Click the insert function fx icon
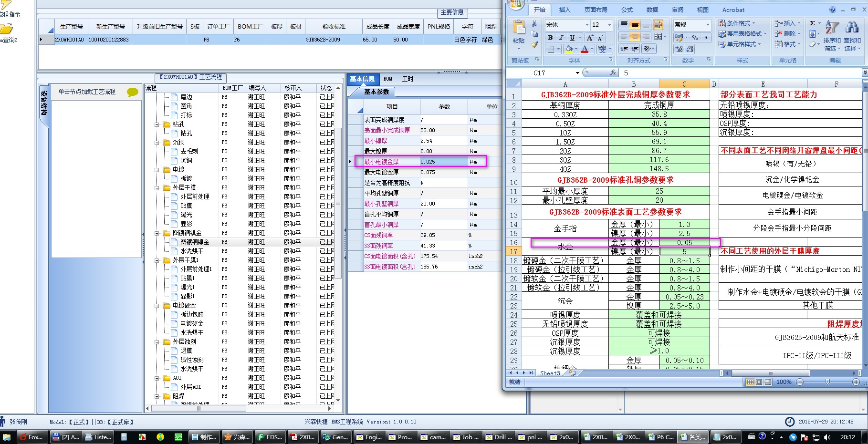The width and height of the screenshot is (868, 444). tap(613, 72)
